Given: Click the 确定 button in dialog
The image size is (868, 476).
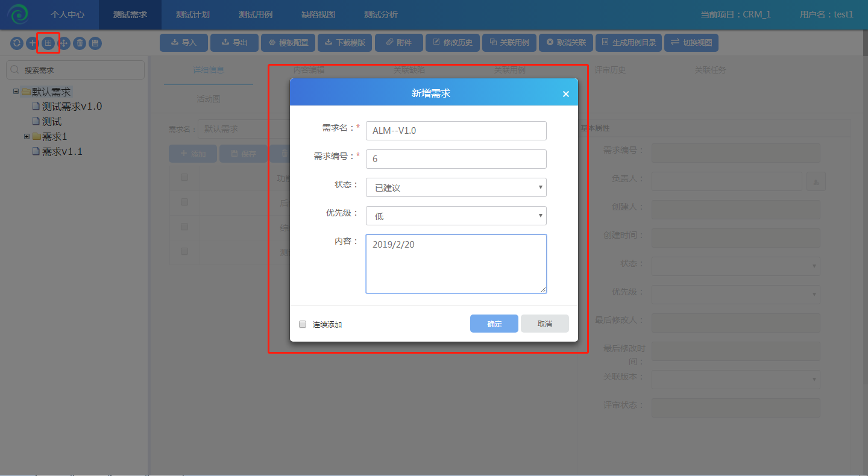Looking at the screenshot, I should click(x=494, y=324).
